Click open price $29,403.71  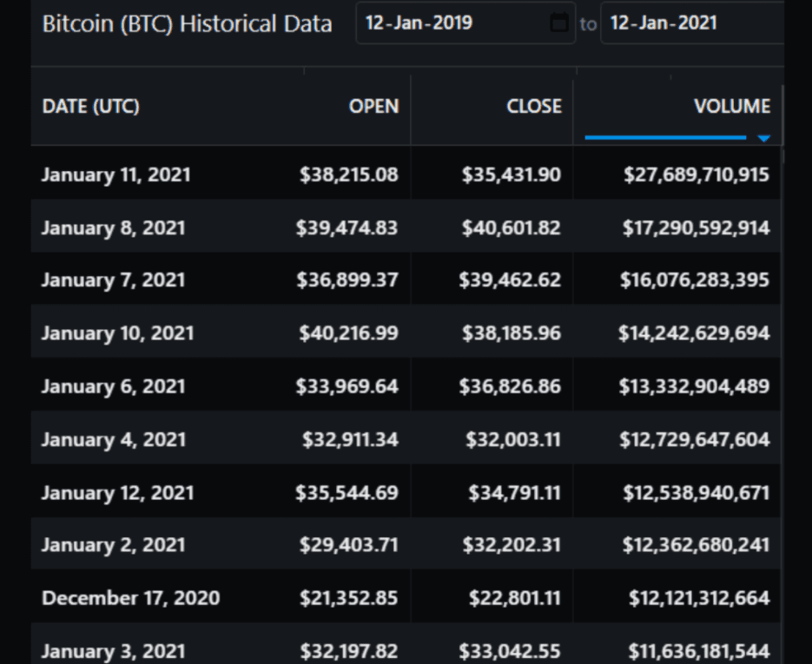point(349,544)
